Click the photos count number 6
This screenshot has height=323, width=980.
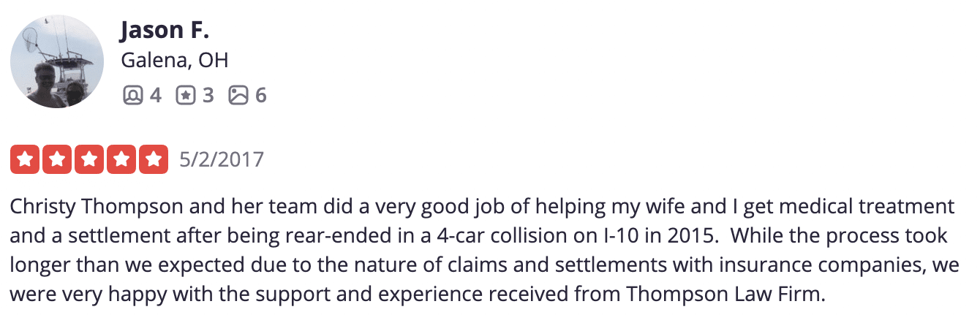[x=260, y=95]
